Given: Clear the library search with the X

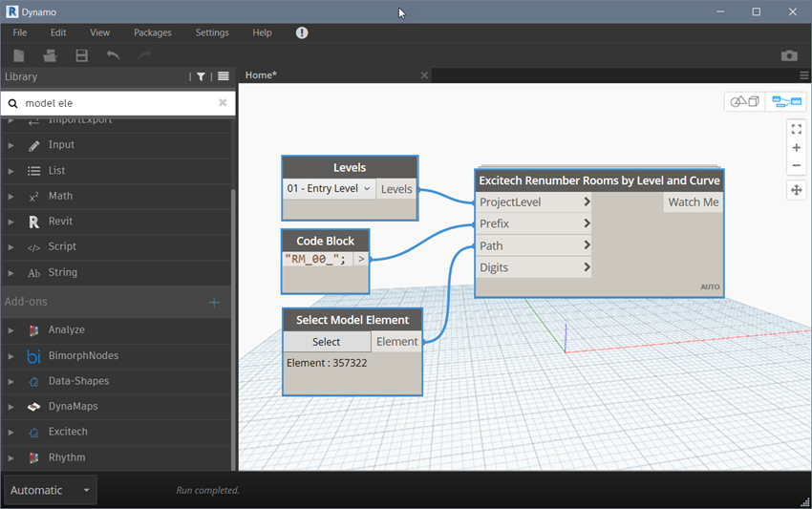Looking at the screenshot, I should click(x=223, y=102).
